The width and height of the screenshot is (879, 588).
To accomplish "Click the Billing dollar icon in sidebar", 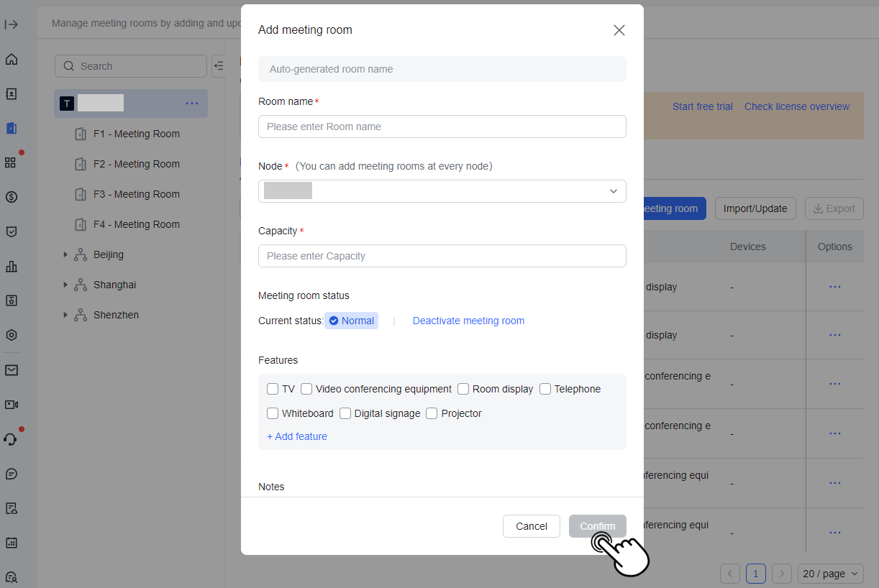I will pyautogui.click(x=12, y=197).
